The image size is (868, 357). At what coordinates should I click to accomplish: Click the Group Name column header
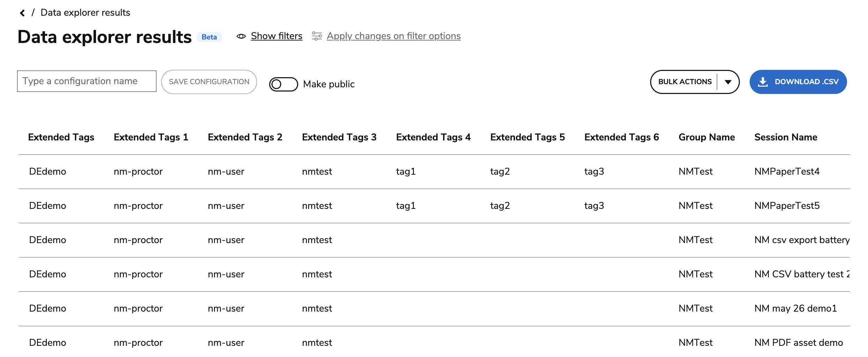click(x=707, y=137)
